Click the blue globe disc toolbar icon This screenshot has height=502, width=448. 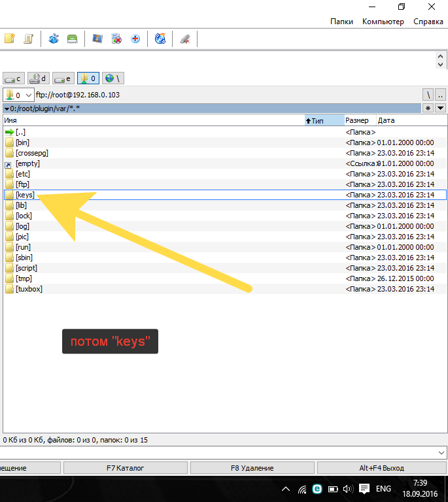tap(160, 39)
